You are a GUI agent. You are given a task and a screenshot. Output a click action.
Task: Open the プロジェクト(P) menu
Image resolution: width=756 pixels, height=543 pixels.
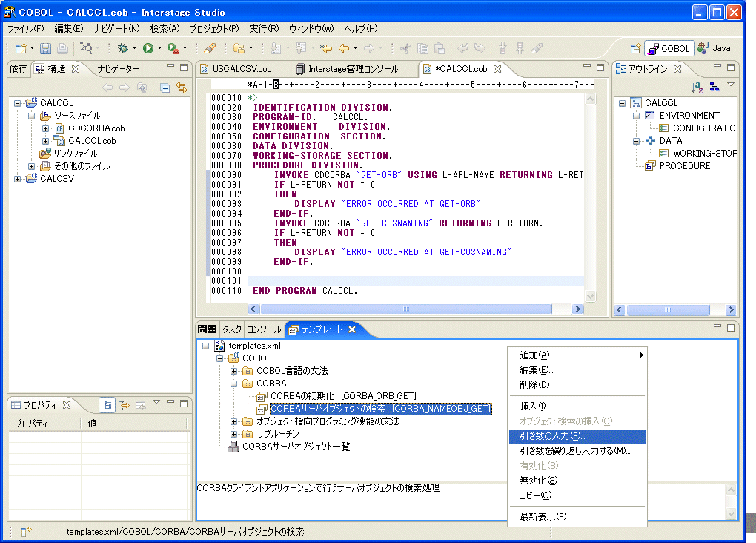tap(214, 29)
